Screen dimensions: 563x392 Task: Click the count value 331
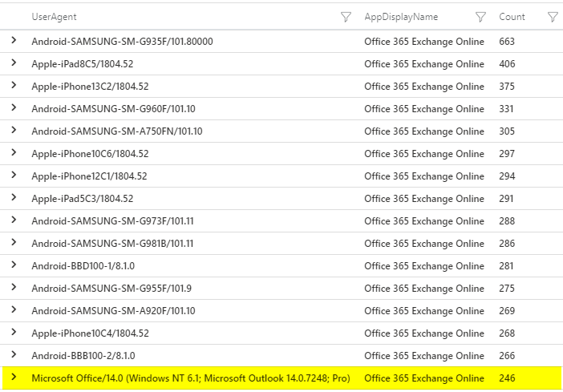[x=506, y=109]
